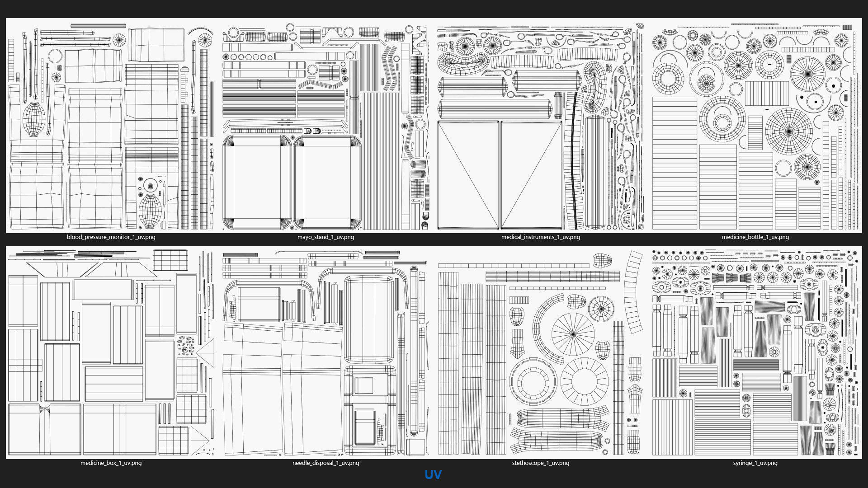The image size is (868, 488).
Task: Open the needle_disposal_1_uv.png thumbnail
Action: [325, 352]
